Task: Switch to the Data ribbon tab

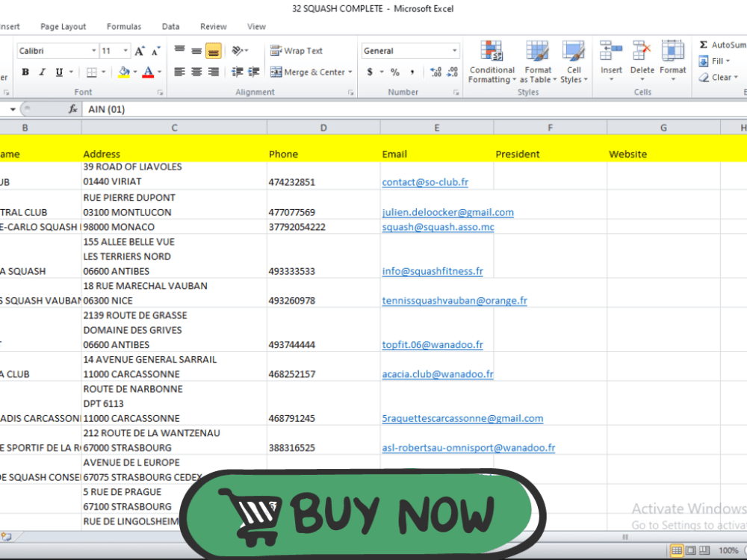Action: pos(170,26)
